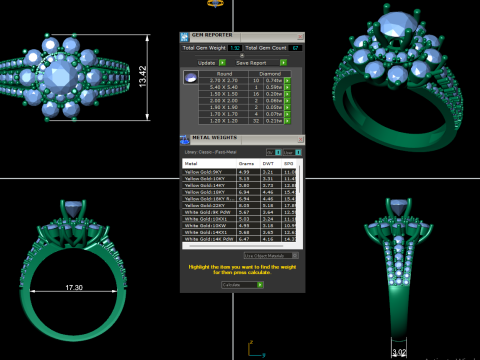Select the Yellow Gold 14KY row
The width and height of the screenshot is (480, 360).
[239, 185]
